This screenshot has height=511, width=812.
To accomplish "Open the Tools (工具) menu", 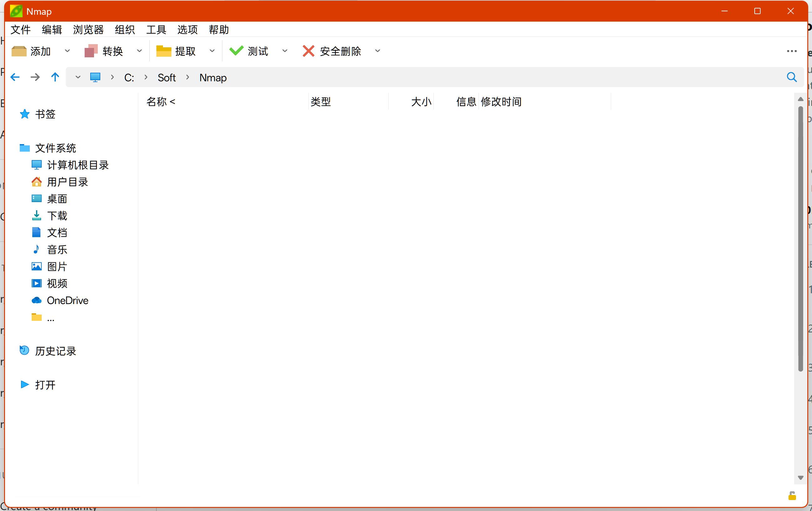I will pos(156,30).
